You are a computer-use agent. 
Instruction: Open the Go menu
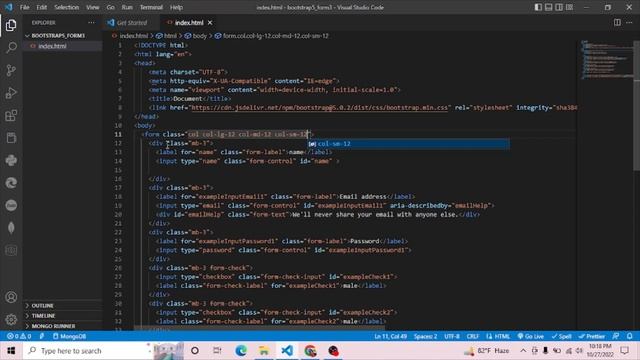[110, 7]
